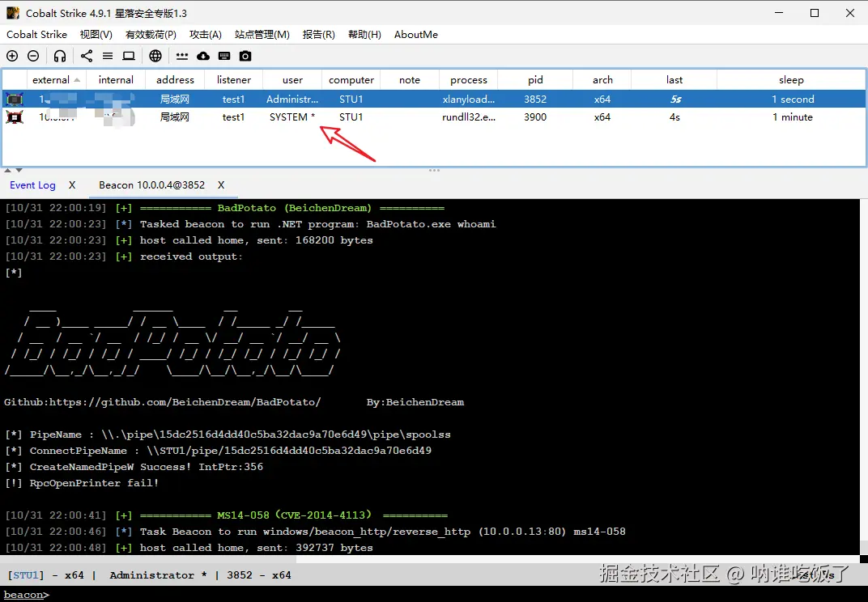Show session table view list icon
The height and width of the screenshot is (602, 868).
pos(108,56)
